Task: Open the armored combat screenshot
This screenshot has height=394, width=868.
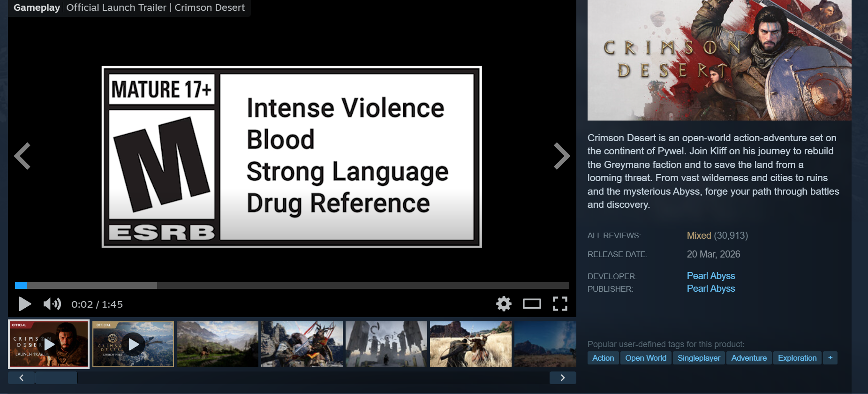Action: coord(302,344)
